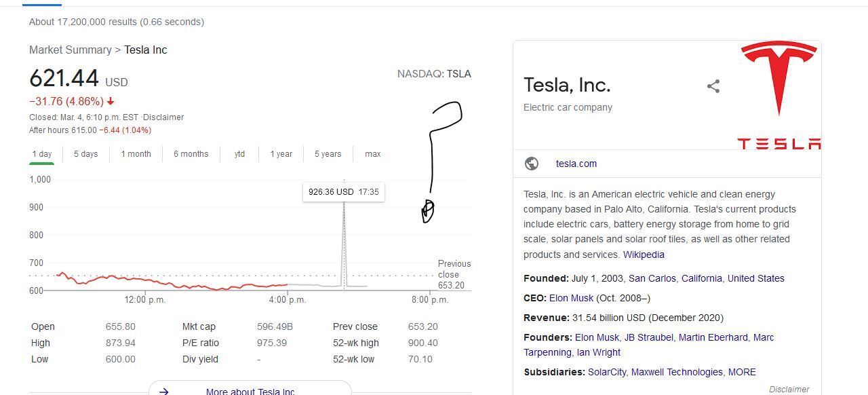Select the max chart range

pyautogui.click(x=373, y=154)
